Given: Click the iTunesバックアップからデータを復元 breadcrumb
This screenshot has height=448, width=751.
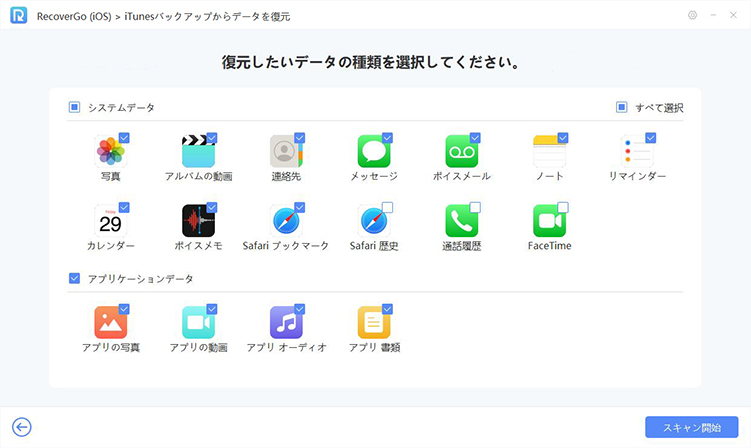Looking at the screenshot, I should tap(207, 16).
